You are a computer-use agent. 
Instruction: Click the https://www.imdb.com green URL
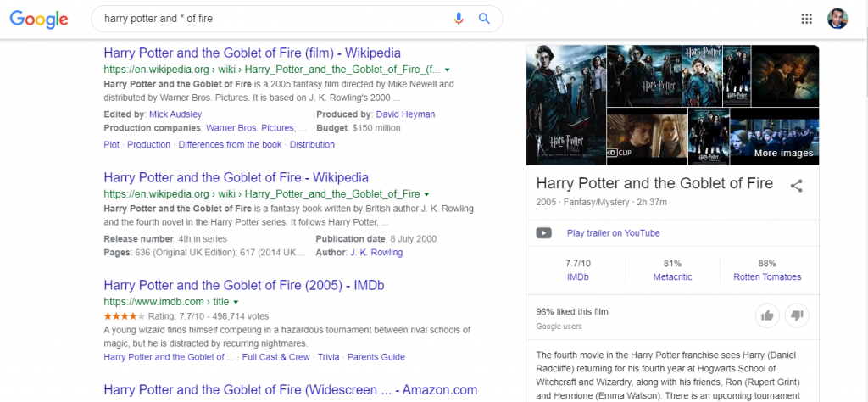[x=166, y=302]
